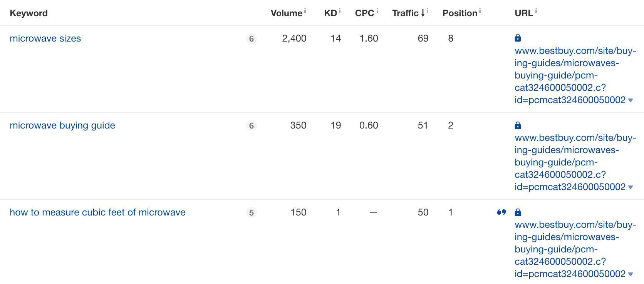Click the how to measure cubic feet keyword link
This screenshot has width=644, height=284.
point(97,212)
